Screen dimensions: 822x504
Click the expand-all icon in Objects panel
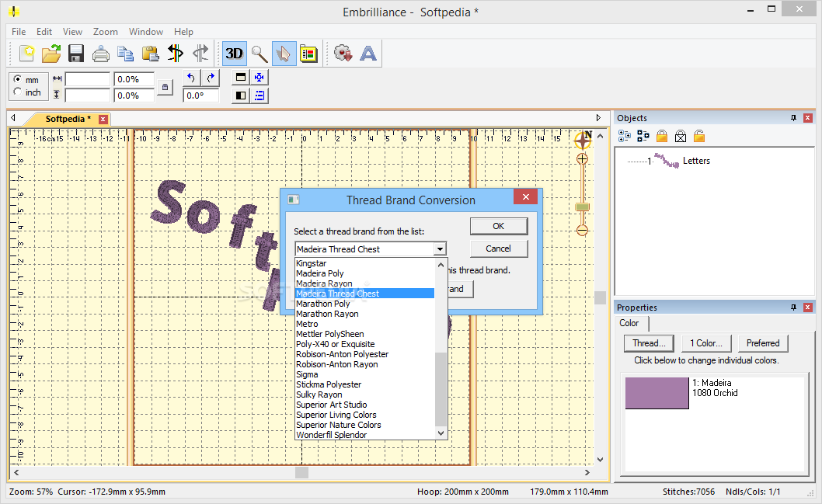tap(625, 137)
